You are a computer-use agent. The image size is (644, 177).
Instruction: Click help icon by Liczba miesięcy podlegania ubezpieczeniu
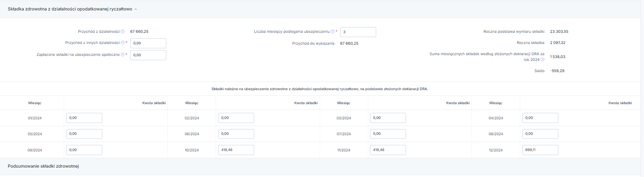(x=333, y=32)
